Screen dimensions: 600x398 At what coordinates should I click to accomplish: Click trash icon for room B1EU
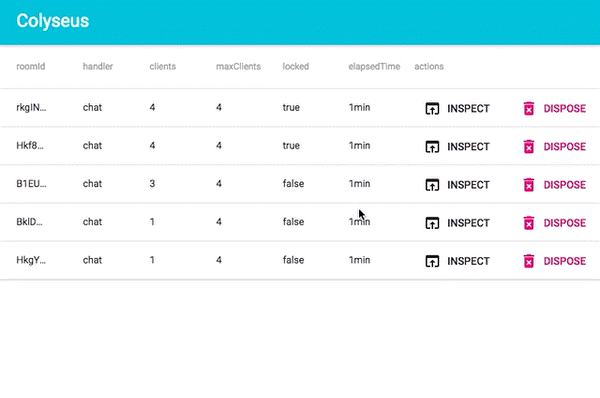(x=529, y=185)
